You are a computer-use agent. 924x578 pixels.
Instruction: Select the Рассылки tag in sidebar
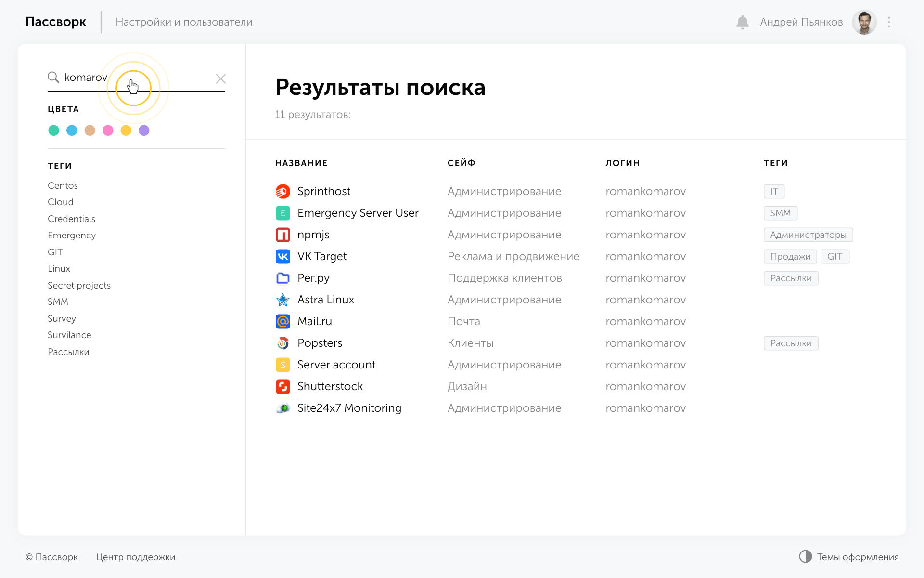68,352
